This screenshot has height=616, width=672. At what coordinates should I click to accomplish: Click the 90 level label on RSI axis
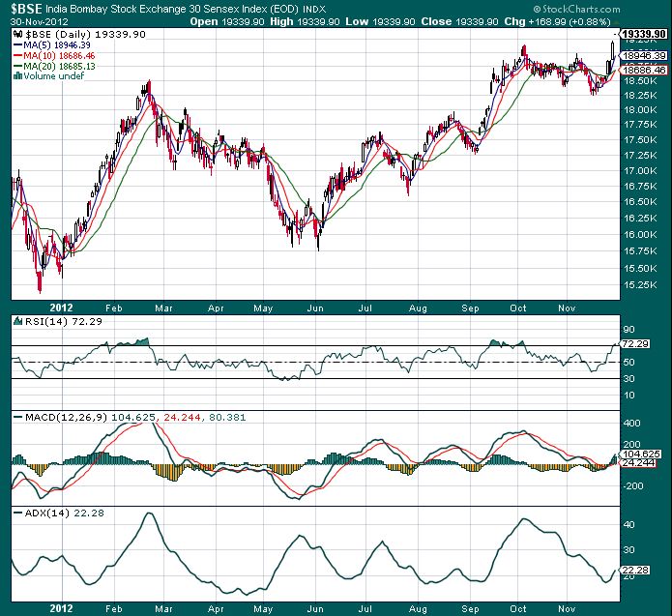point(629,330)
